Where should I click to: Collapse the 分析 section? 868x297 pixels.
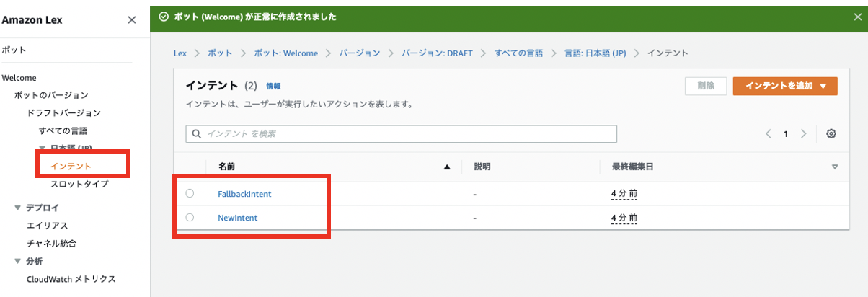click(18, 261)
